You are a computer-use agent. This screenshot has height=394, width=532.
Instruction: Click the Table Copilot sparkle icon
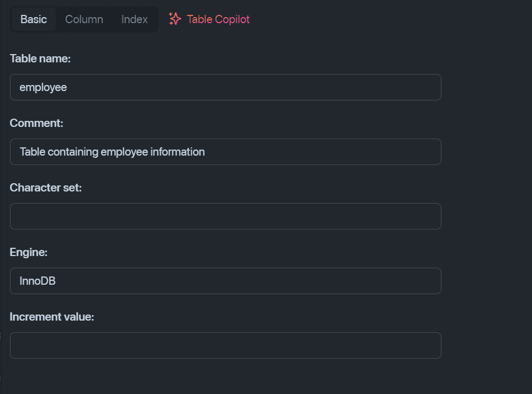point(175,19)
